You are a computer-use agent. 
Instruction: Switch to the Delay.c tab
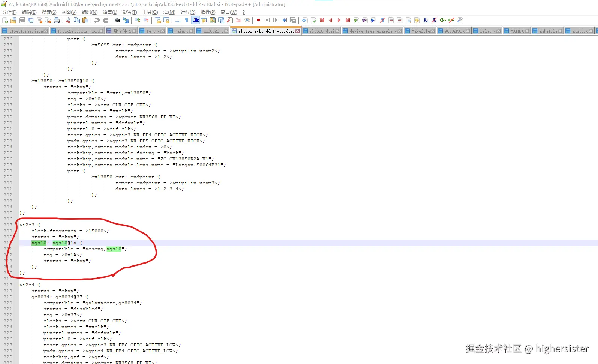click(x=487, y=31)
